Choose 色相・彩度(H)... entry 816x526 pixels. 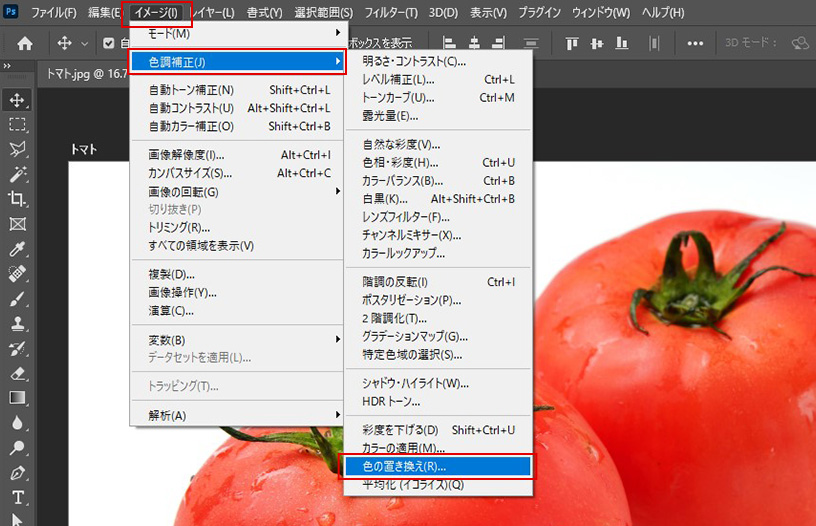click(438, 163)
